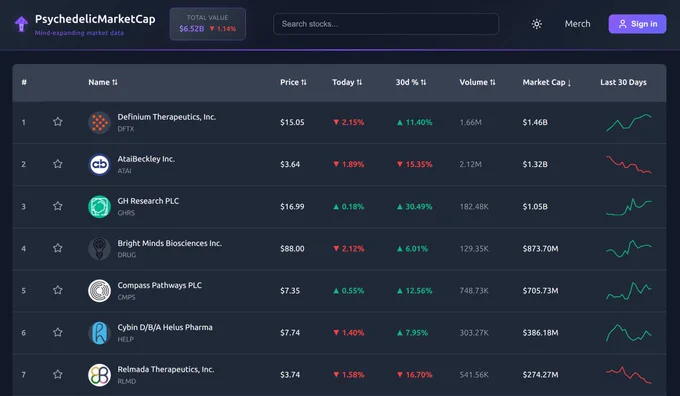Favorite Definium Therapeutics with its star
680x396 pixels.
58,122
